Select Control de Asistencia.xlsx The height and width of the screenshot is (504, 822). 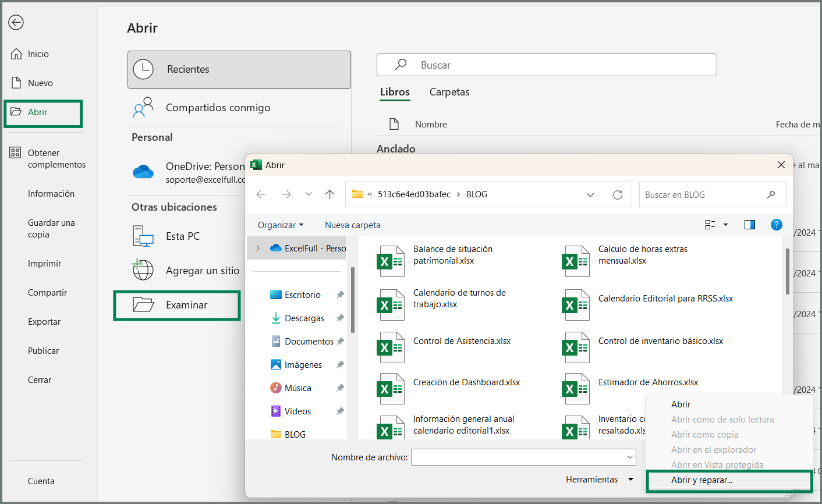tap(445, 347)
